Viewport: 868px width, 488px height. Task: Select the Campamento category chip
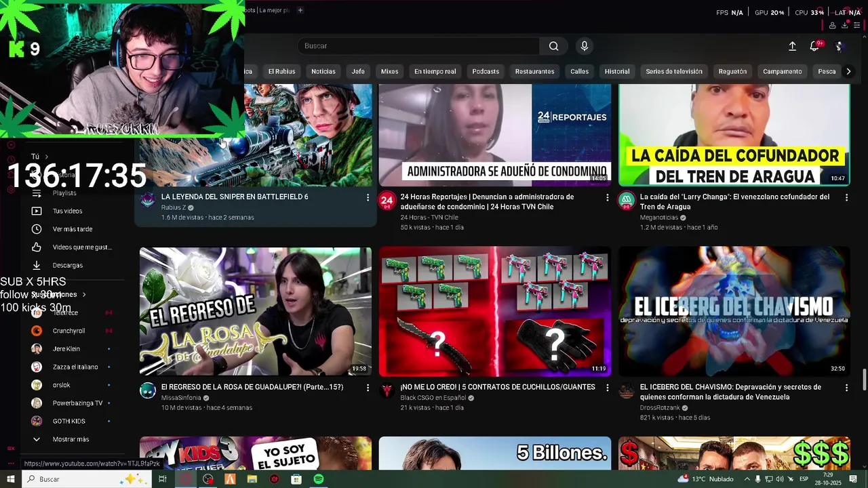pos(782,71)
